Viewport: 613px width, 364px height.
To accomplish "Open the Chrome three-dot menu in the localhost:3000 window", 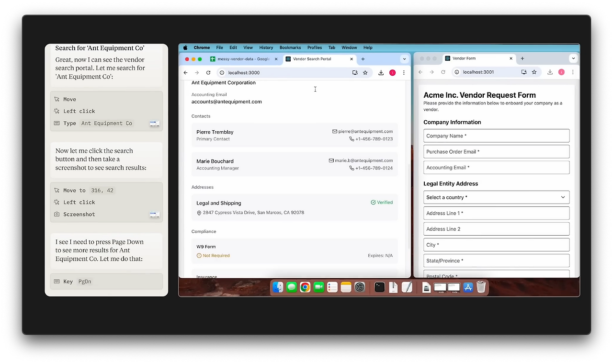I will [x=404, y=73].
